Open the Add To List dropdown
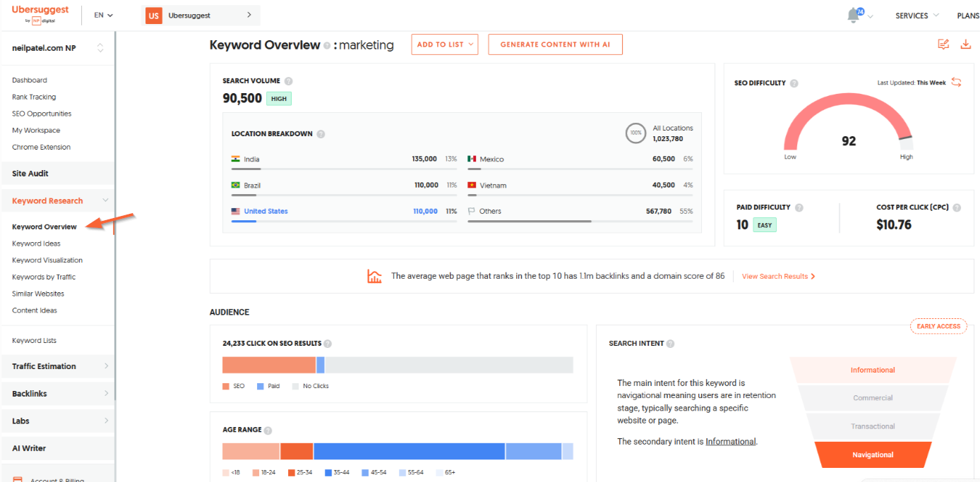Viewport: 980px width, 482px height. (x=444, y=44)
